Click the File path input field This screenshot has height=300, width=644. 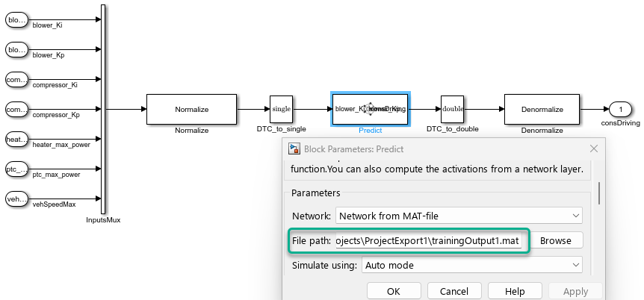[429, 240]
